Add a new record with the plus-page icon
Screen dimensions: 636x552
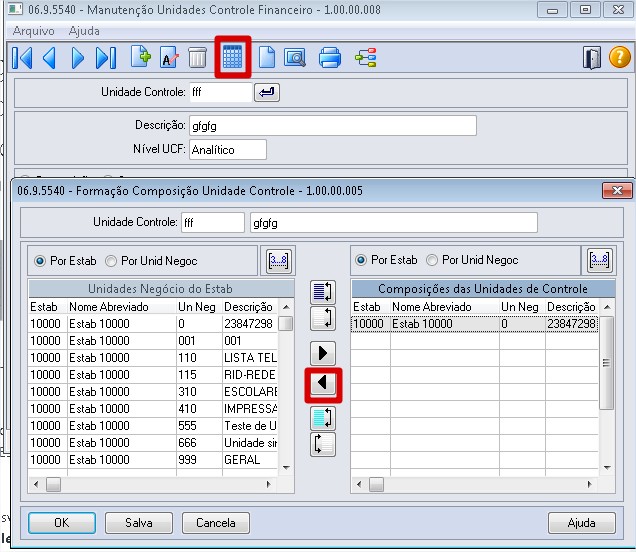click(x=141, y=57)
